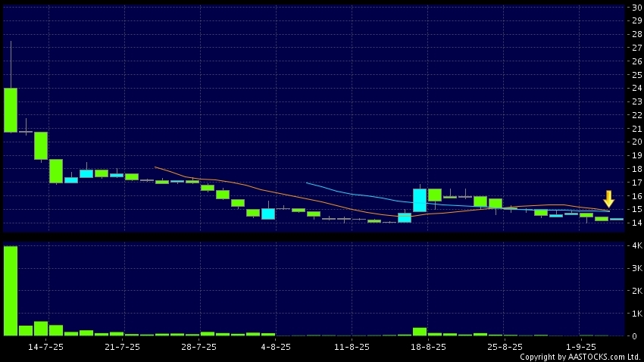Select the price axis value 20
644x362 pixels.
(x=637, y=142)
